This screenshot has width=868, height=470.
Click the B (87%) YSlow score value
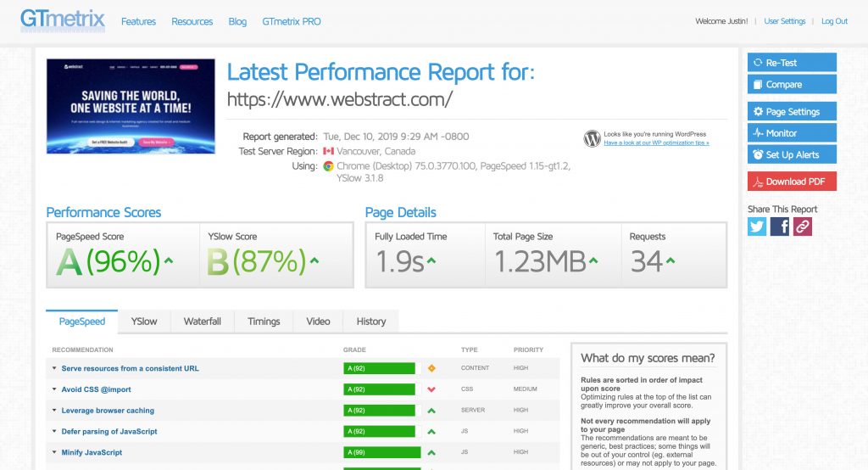pyautogui.click(x=257, y=261)
